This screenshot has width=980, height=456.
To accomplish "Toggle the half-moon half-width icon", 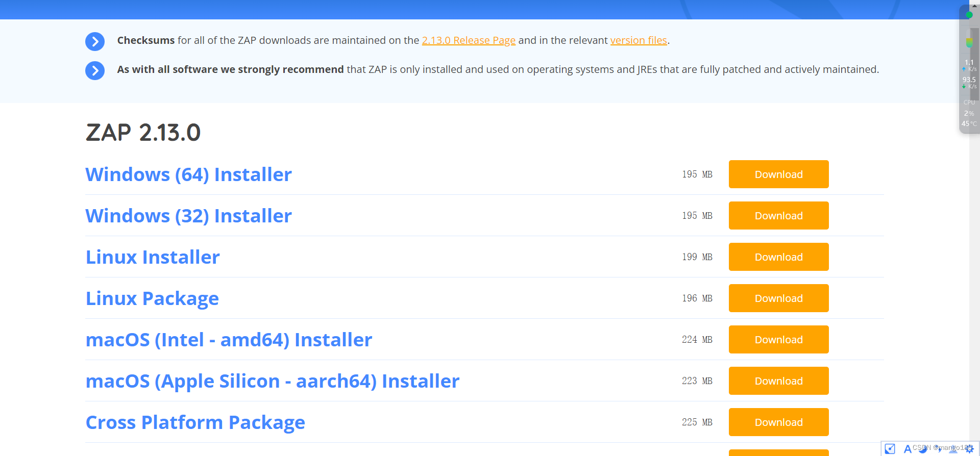I will coord(923,449).
